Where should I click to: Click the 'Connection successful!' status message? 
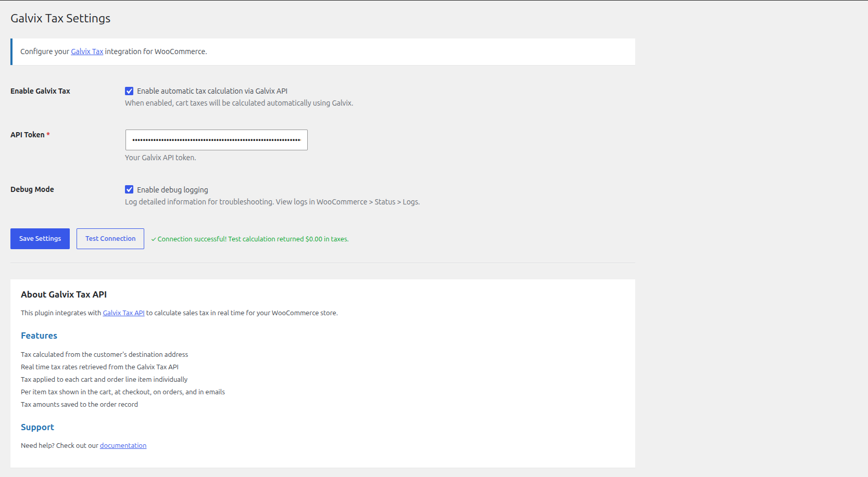click(250, 239)
